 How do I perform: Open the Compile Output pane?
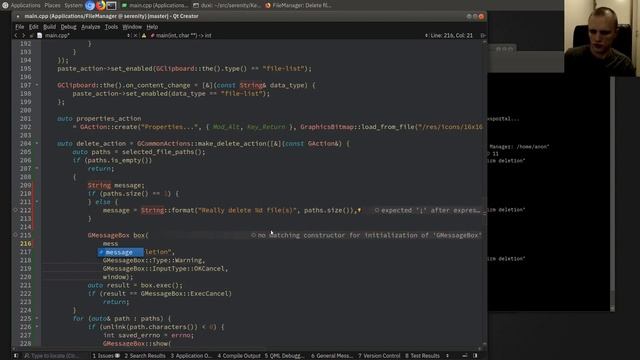pyautogui.click(x=239, y=356)
